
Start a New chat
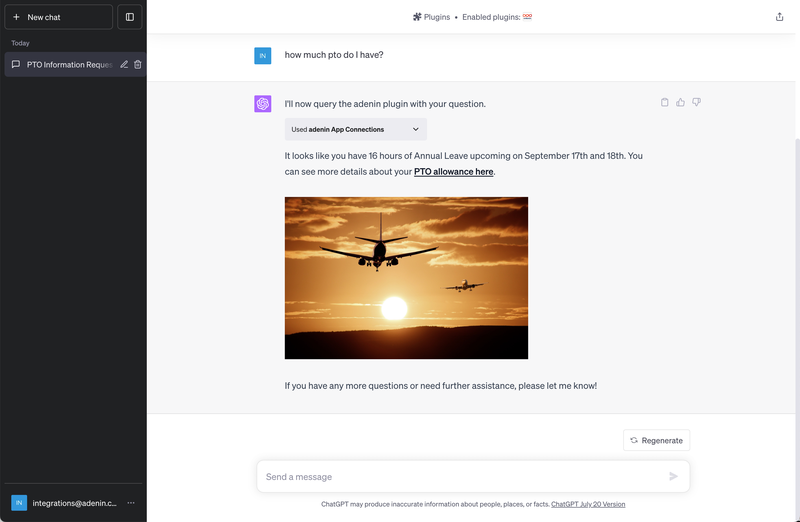(x=58, y=17)
